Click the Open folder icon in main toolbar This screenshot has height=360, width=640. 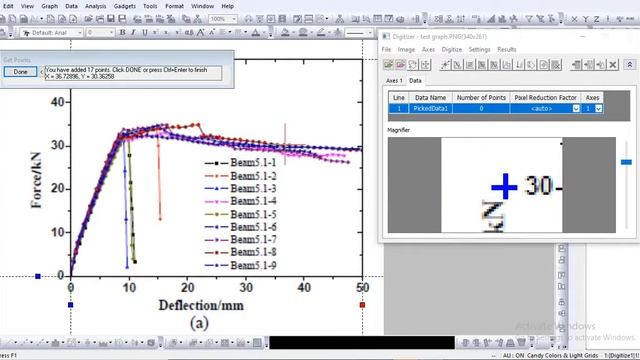88,19
